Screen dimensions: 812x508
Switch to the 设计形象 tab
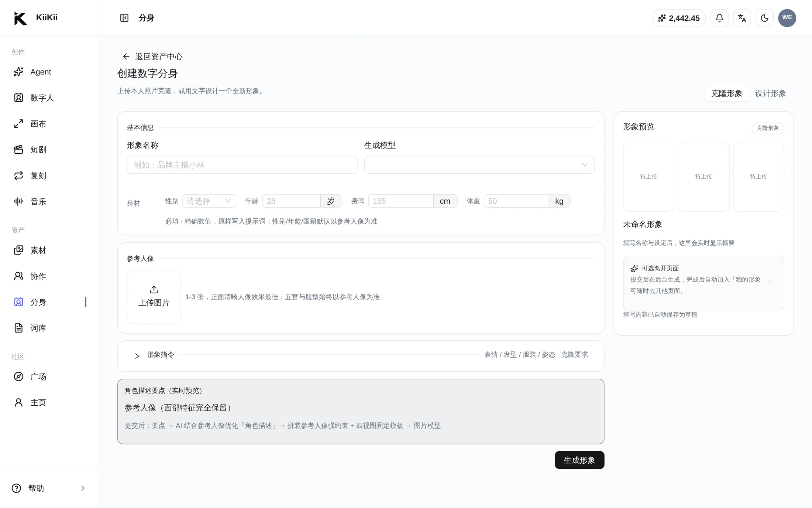pos(770,93)
